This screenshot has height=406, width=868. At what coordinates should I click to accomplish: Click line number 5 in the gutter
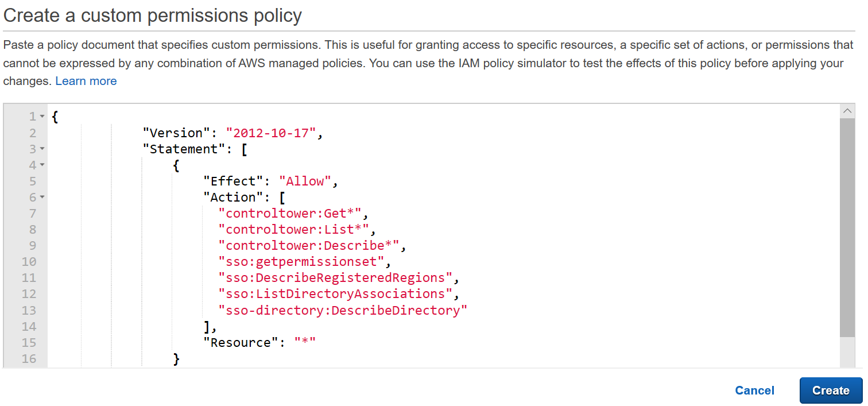pos(33,181)
